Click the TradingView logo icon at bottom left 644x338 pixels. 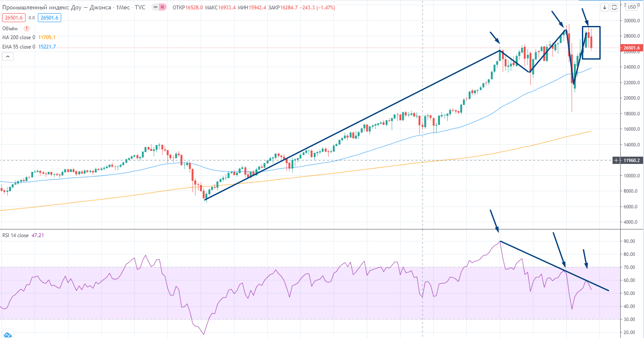[7, 334]
